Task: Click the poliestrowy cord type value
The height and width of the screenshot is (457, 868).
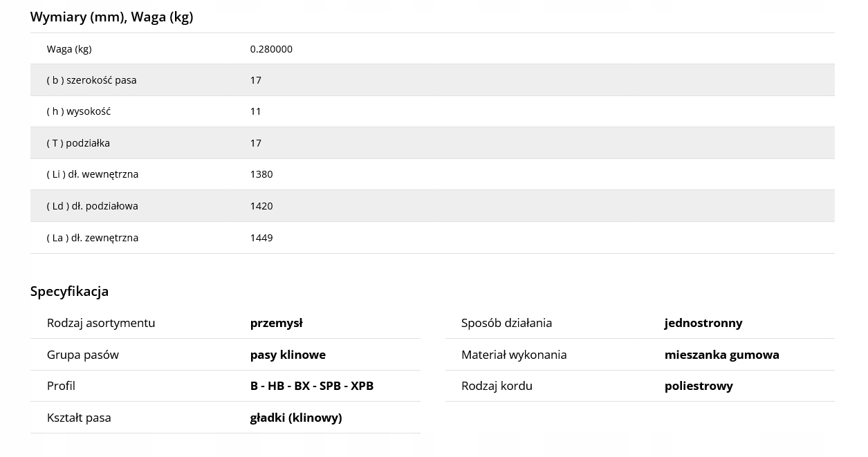Action: pyautogui.click(x=699, y=386)
